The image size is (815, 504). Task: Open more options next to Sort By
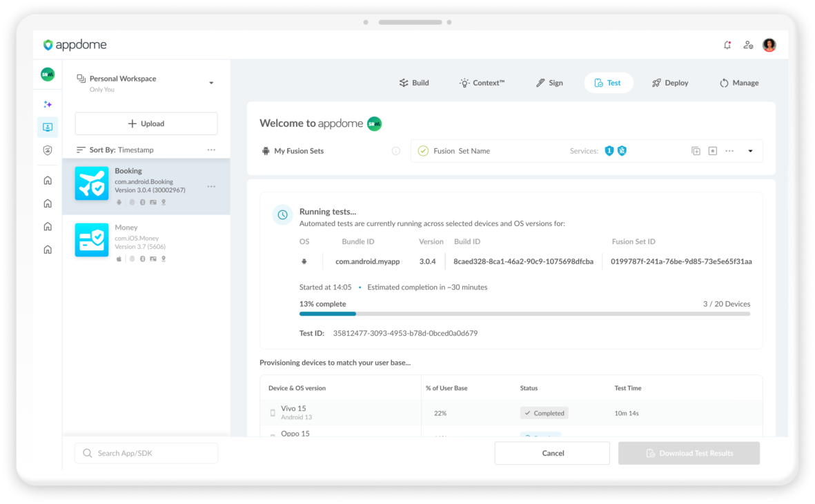(211, 150)
